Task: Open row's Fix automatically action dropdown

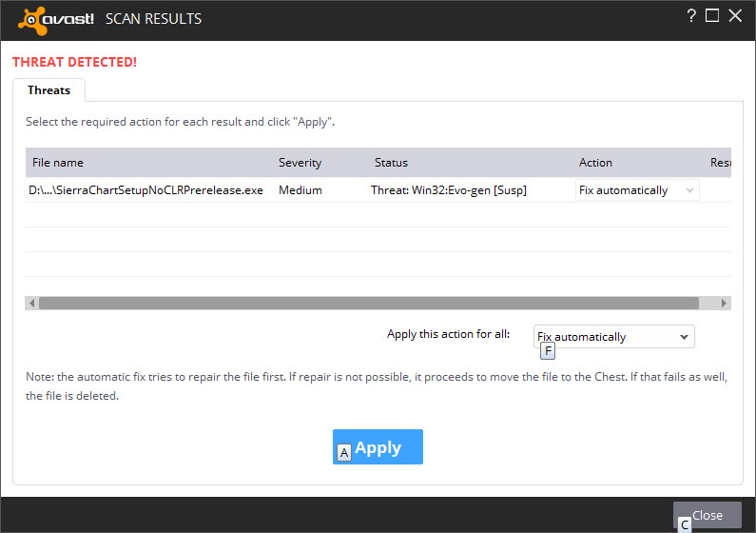Action: click(637, 190)
